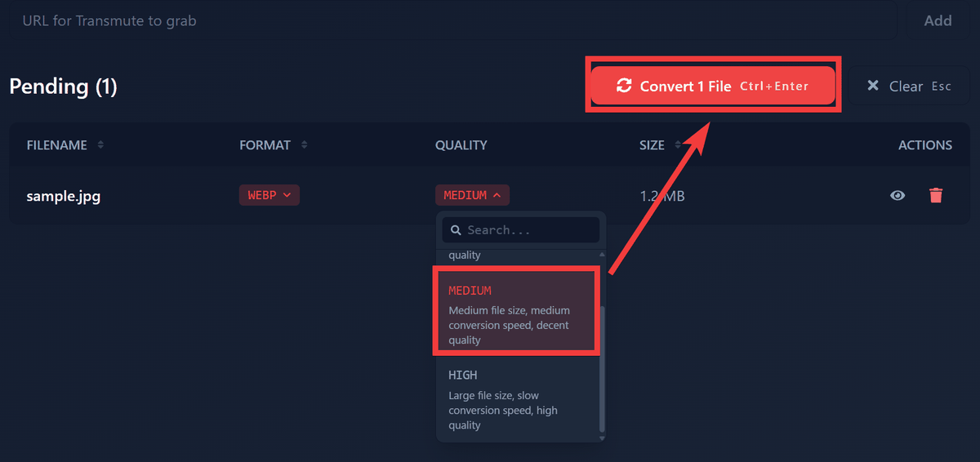Image resolution: width=980 pixels, height=462 pixels.
Task: Convert 1 File now
Action: click(x=713, y=86)
